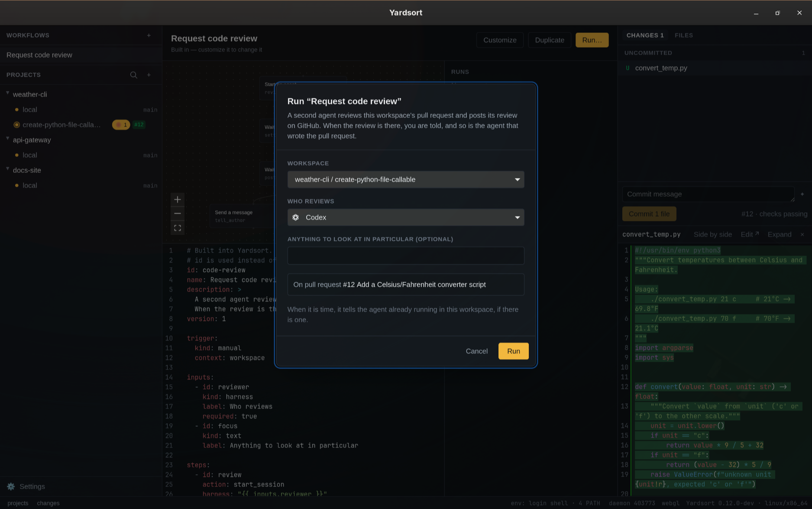Collapse the weather-cli project
Image resolution: width=812 pixels, height=509 pixels.
click(x=8, y=93)
